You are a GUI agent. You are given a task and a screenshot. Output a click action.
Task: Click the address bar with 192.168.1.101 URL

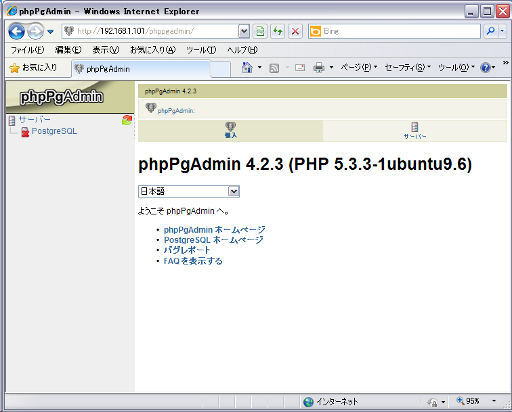[x=150, y=31]
